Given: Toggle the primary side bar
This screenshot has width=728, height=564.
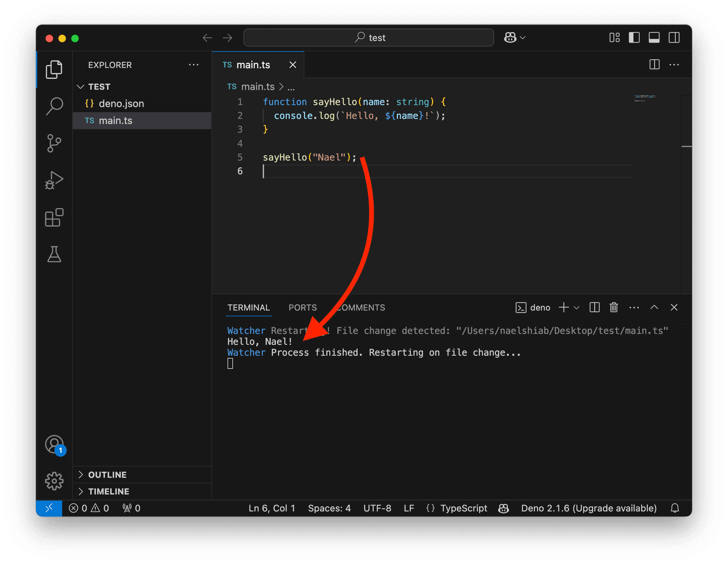Looking at the screenshot, I should pos(634,37).
